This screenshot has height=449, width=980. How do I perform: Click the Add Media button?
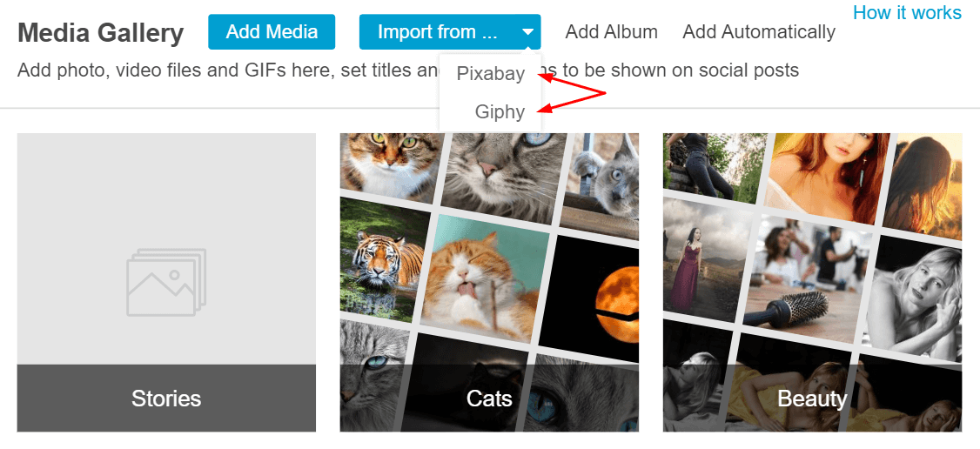pyautogui.click(x=272, y=32)
